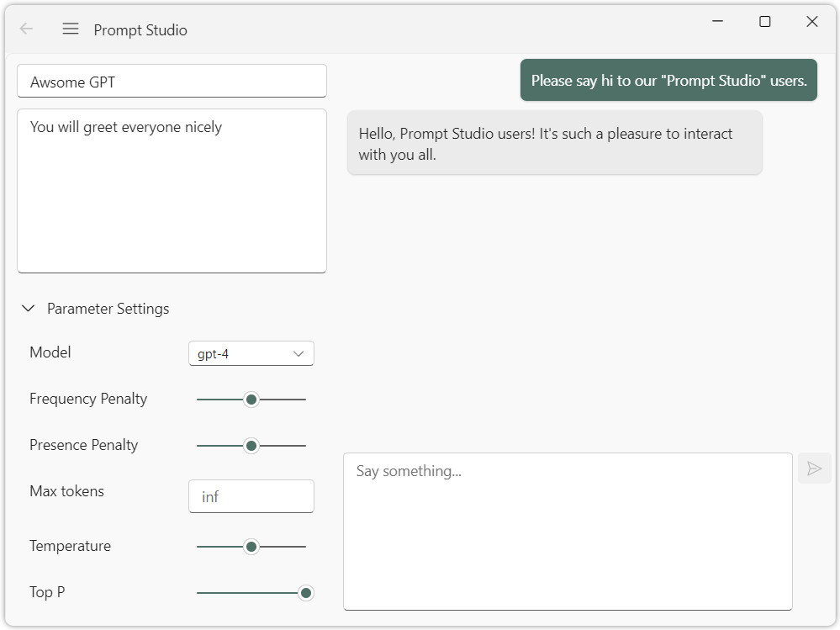This screenshot has width=840, height=630.
Task: Open the Model dropdown showing gpt-4
Action: (x=251, y=354)
